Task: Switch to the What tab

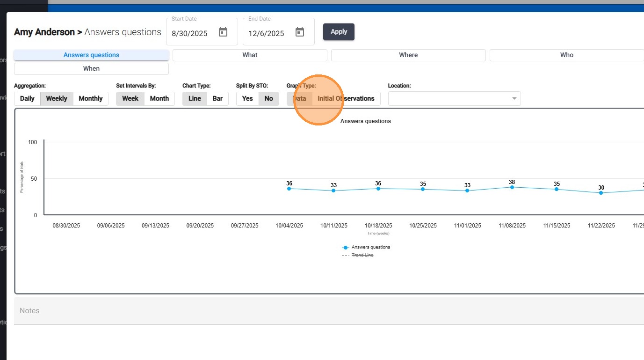Action: point(250,55)
